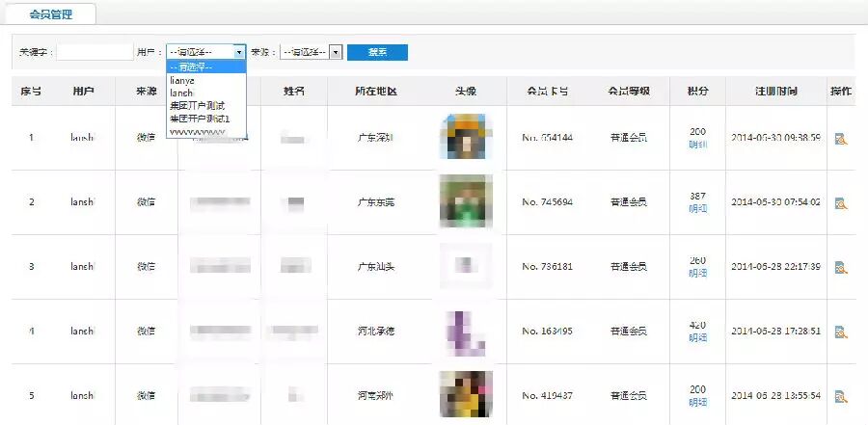Click the registration time 2014-06-30 07:54:02

coord(776,202)
